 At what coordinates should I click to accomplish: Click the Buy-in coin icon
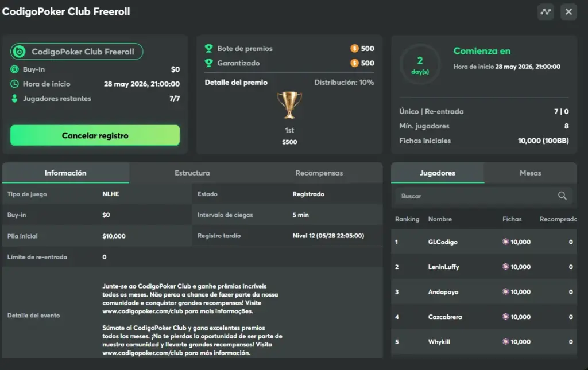click(14, 69)
